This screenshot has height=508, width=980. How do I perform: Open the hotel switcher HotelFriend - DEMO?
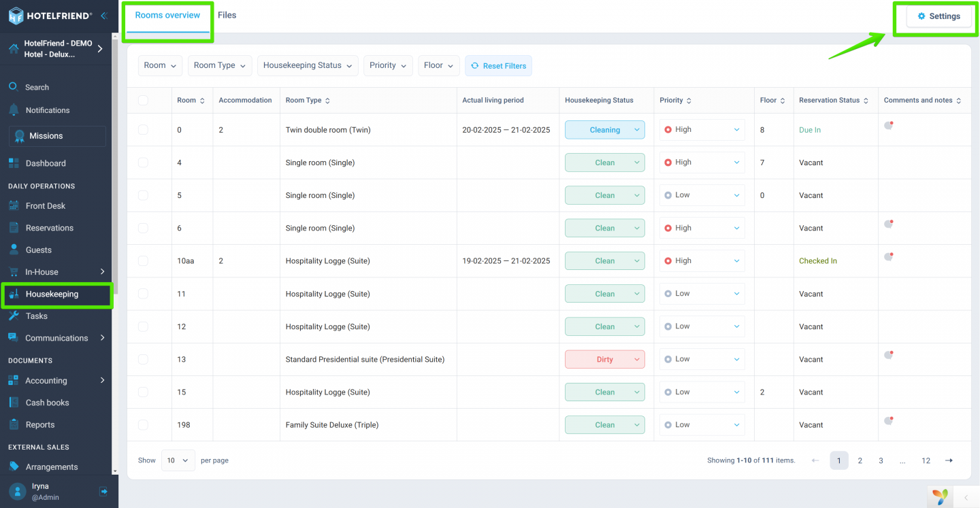(56, 49)
